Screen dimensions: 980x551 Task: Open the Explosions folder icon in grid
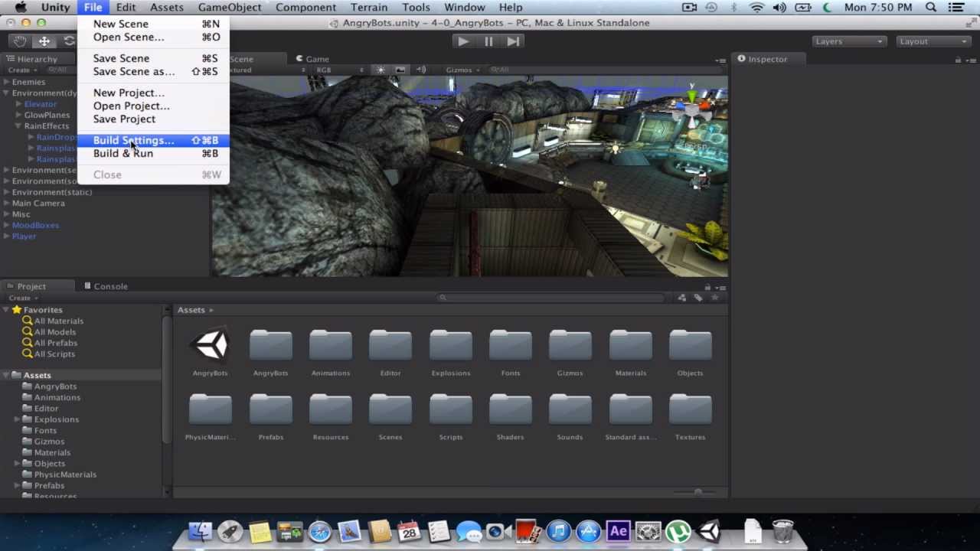click(x=451, y=346)
